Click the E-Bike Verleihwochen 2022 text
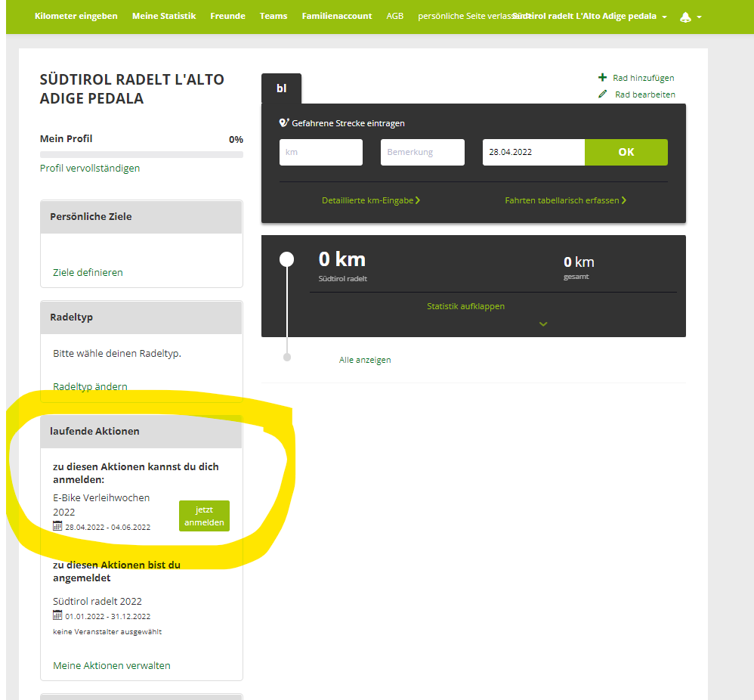The image size is (754, 700). pos(101,505)
